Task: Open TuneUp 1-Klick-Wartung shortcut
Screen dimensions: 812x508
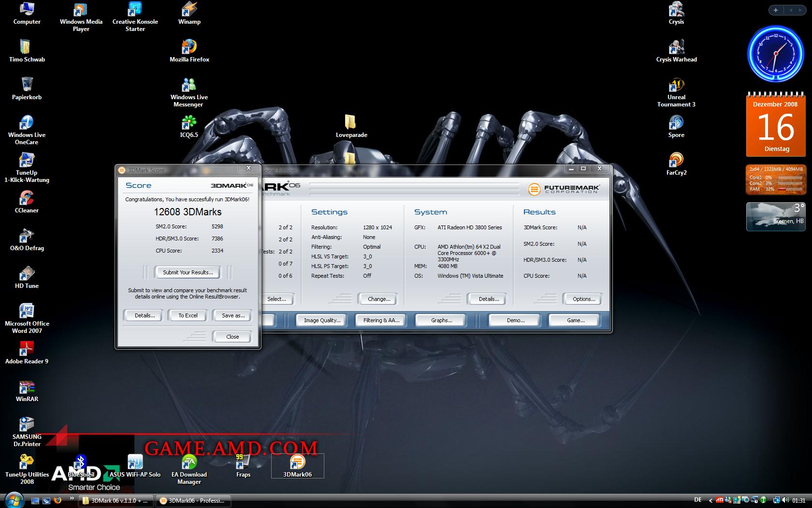Action: [x=27, y=168]
